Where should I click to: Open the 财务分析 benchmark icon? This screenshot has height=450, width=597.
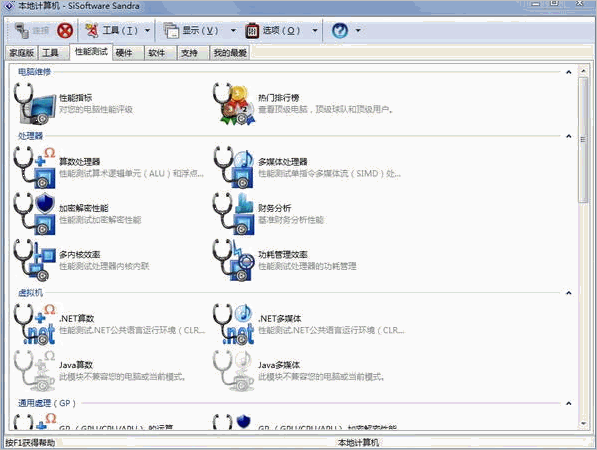[233, 214]
